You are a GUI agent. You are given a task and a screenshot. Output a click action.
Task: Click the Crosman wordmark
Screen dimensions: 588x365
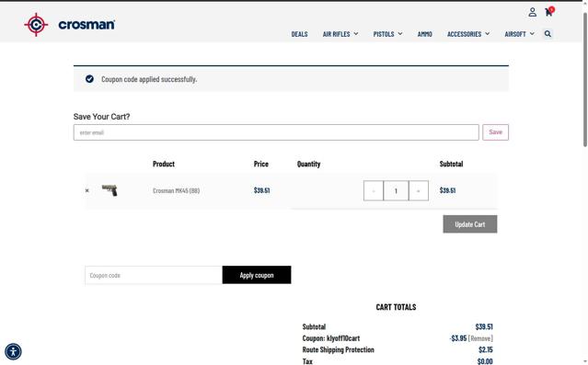(x=86, y=25)
